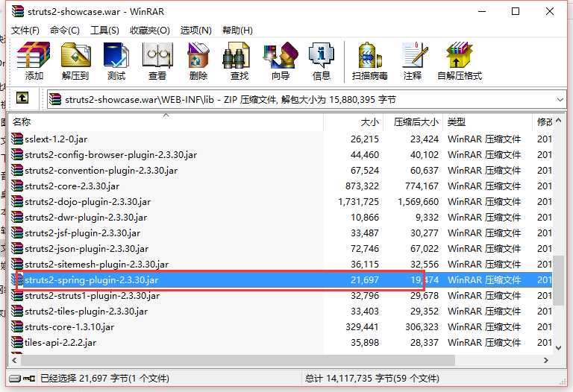Select struts2-struts1-plugin-2.3.30.jar file name
573x392 pixels.
92,296
